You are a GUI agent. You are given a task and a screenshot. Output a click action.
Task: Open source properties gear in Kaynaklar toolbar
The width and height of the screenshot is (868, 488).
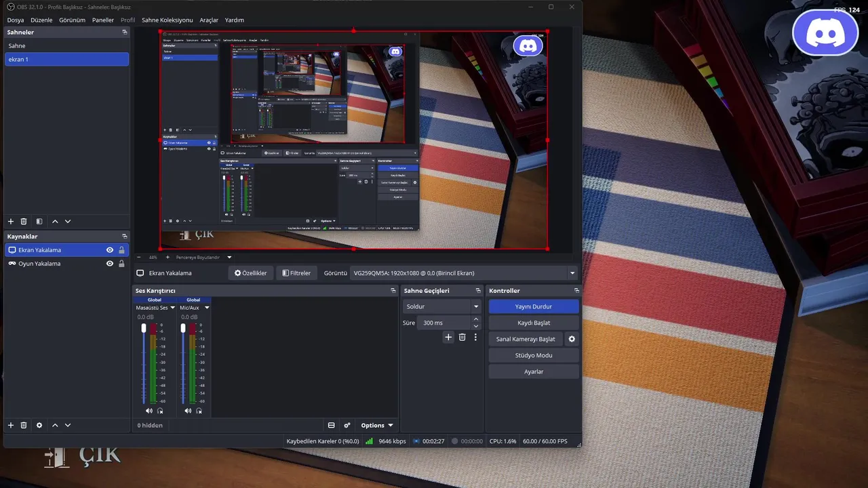(39, 425)
